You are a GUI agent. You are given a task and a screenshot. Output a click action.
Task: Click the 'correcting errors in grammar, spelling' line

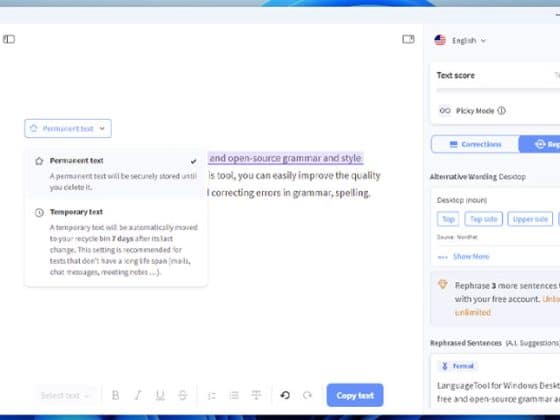[291, 193]
